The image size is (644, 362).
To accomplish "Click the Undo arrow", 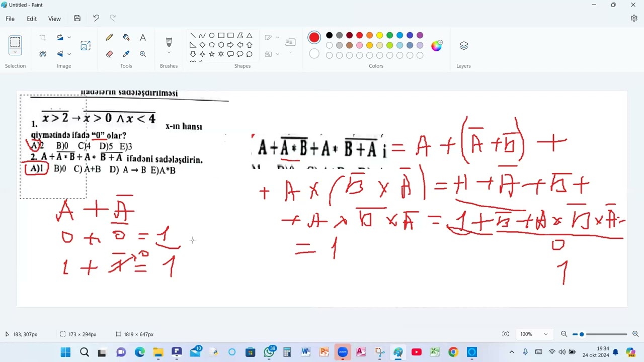I will pos(96,19).
